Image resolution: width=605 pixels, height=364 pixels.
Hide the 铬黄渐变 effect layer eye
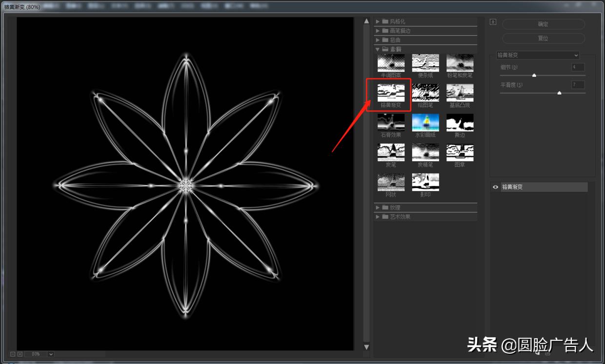click(x=496, y=187)
